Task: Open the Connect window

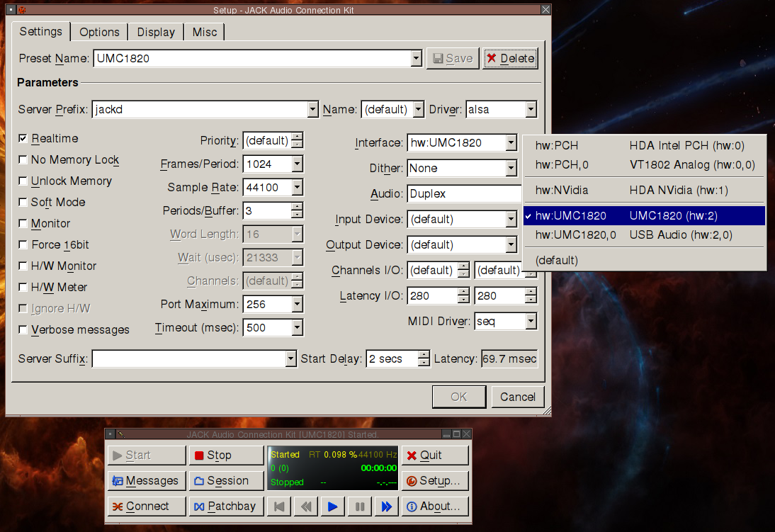Action: point(147,506)
